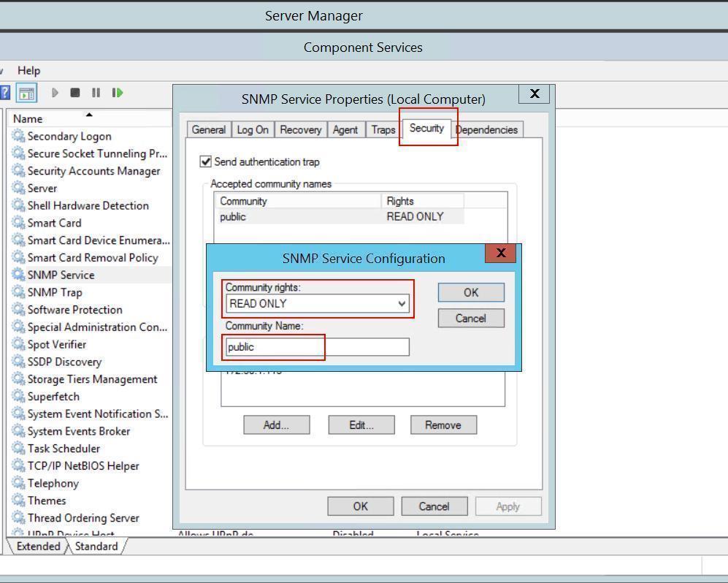Select the Security Accounts Manager service icon

(x=18, y=170)
